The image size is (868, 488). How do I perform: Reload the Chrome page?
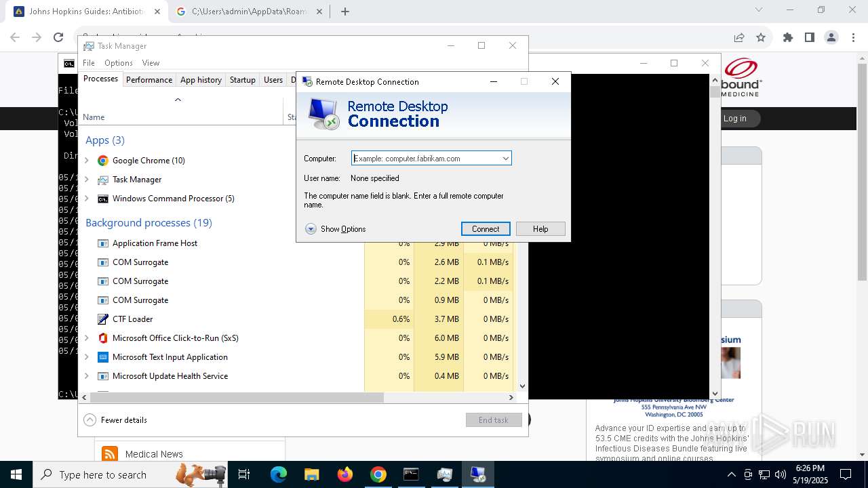[x=58, y=38]
